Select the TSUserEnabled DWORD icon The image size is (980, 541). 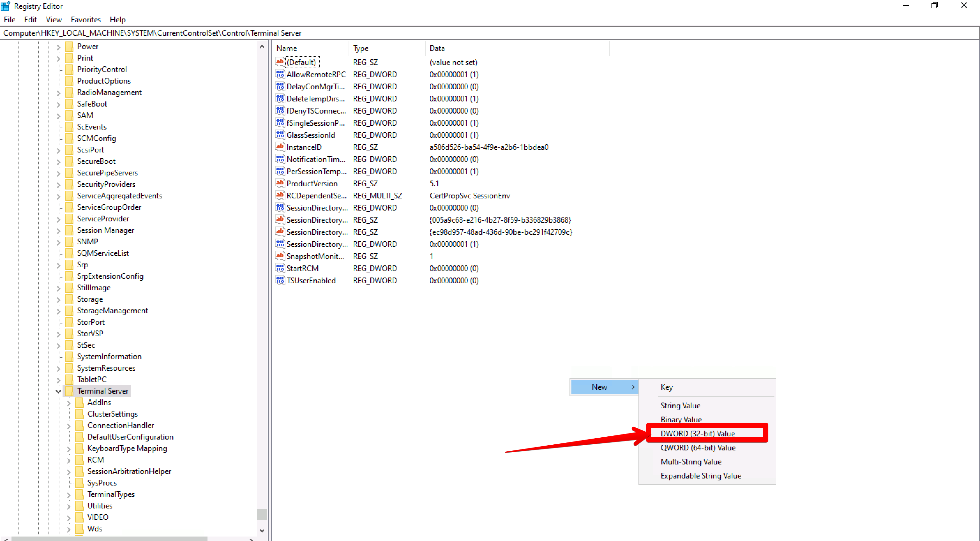pos(280,280)
